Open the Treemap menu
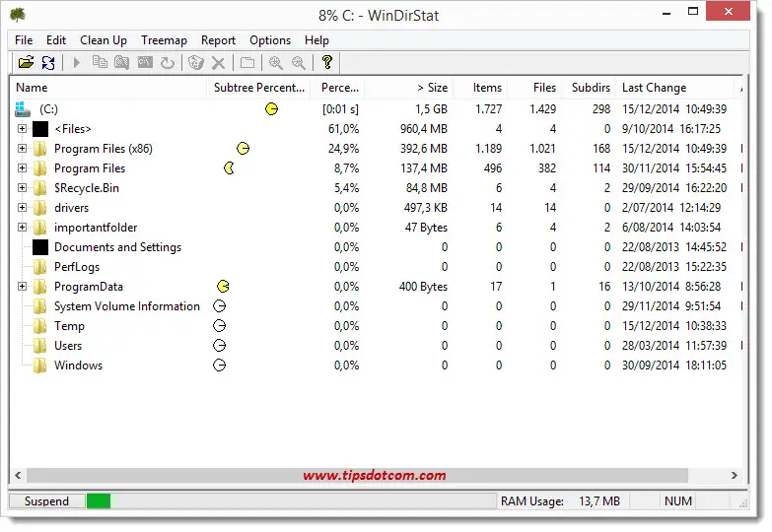772x532 pixels. [x=164, y=40]
